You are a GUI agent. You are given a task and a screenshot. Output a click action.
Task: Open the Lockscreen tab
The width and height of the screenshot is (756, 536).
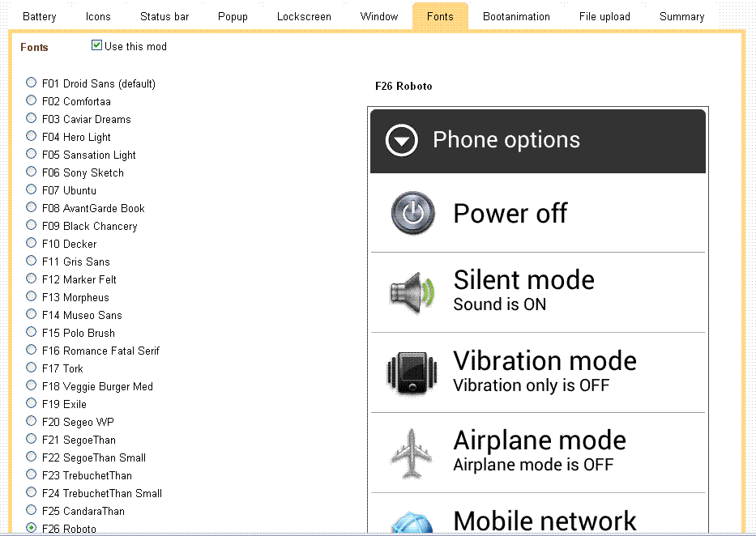coord(304,17)
